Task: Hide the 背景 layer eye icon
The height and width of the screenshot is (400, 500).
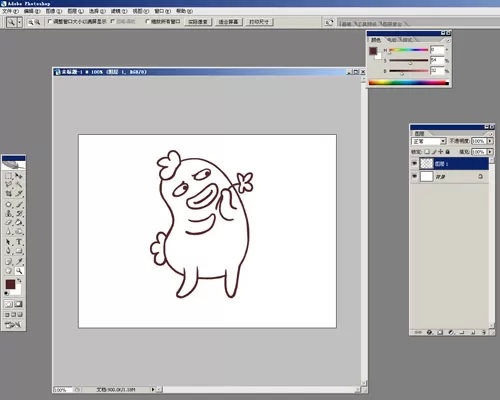Action: point(415,176)
